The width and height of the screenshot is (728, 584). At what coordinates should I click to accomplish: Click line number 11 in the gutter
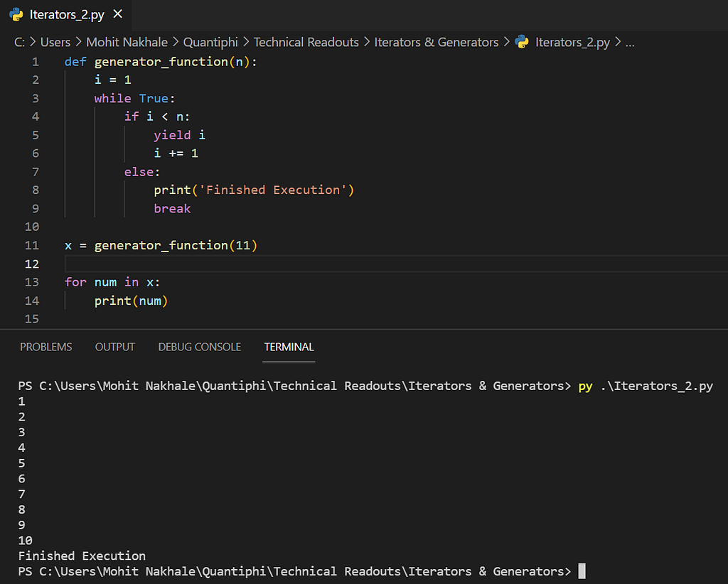click(x=31, y=245)
